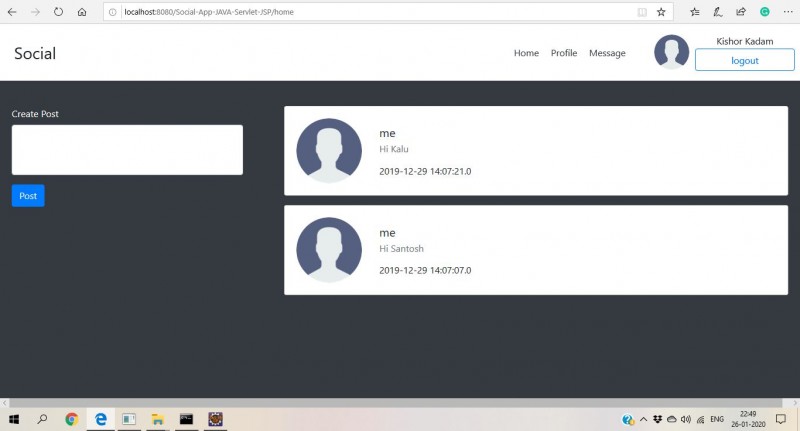Image resolution: width=800 pixels, height=431 pixels.
Task: Click avatar on the Hi Santosh post
Action: (x=329, y=250)
